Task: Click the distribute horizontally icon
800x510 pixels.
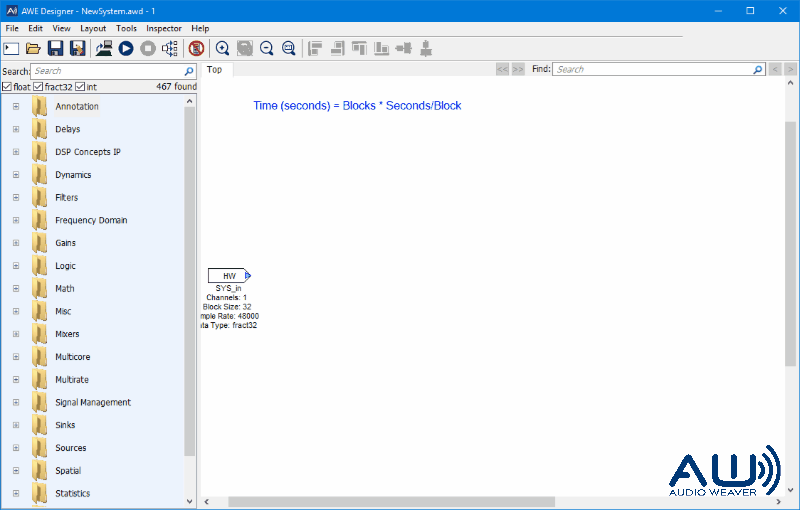Action: click(404, 48)
